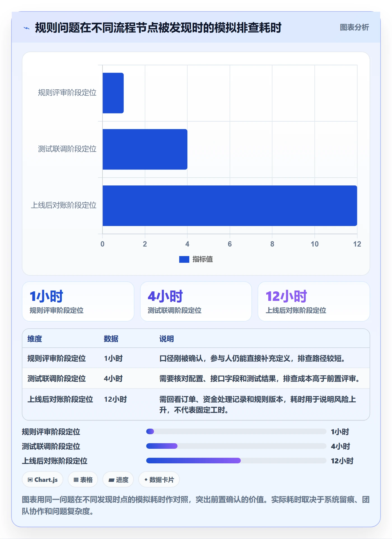Screen dimensions: 392x539
Task: Click the lightning icon beside the title
Action: 27,28
